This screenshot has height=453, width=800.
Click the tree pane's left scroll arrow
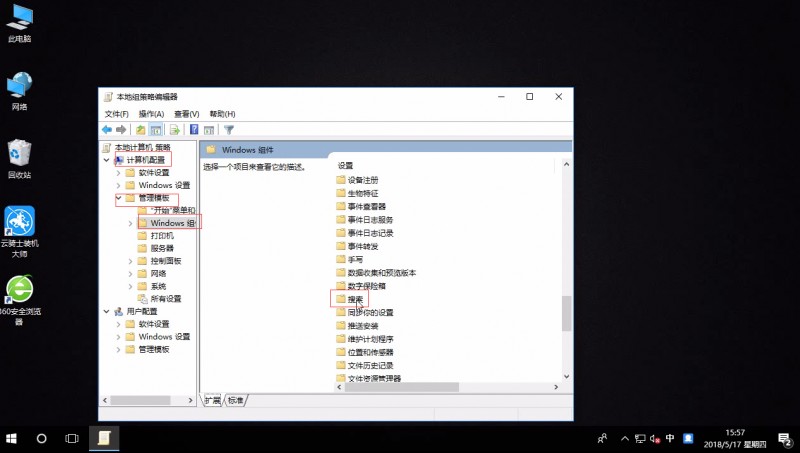coord(105,400)
